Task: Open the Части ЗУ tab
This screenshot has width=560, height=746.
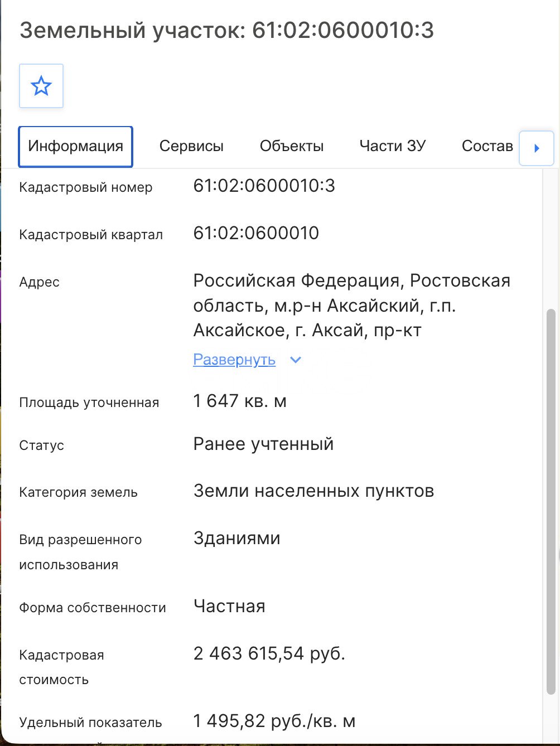Action: coord(393,146)
